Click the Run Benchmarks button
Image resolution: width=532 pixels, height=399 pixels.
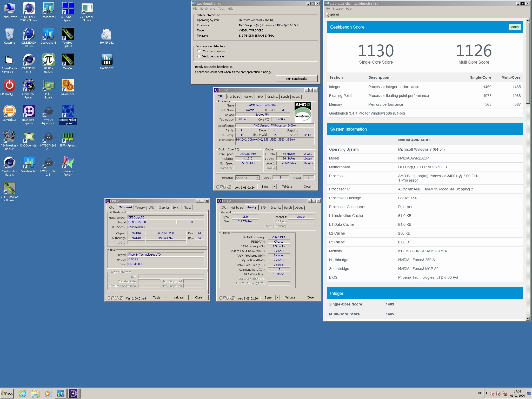[297, 79]
